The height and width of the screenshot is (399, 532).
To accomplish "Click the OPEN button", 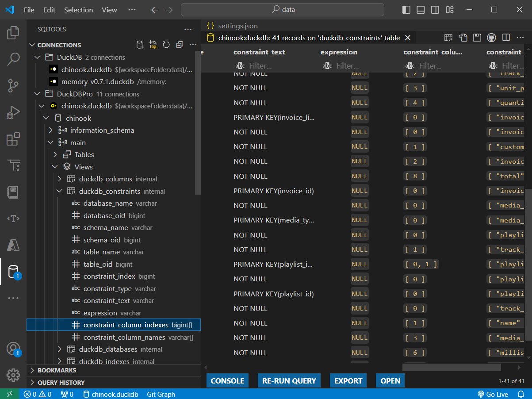I will click(390, 381).
